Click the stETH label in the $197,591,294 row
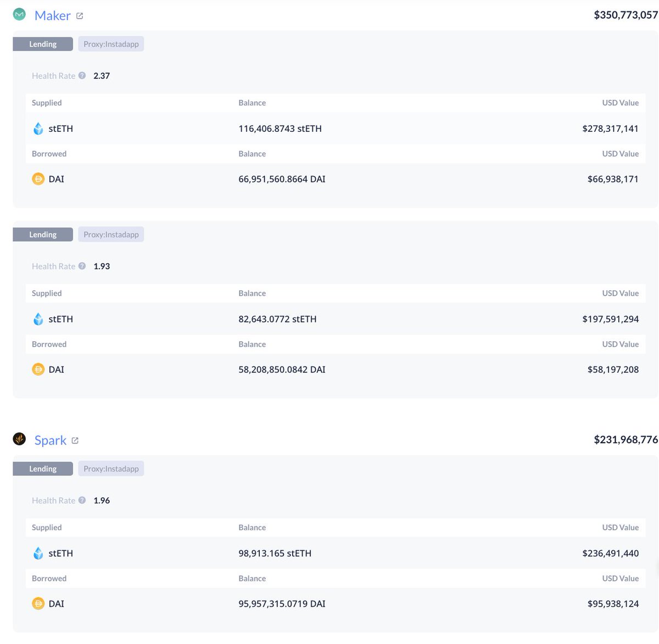 [60, 319]
